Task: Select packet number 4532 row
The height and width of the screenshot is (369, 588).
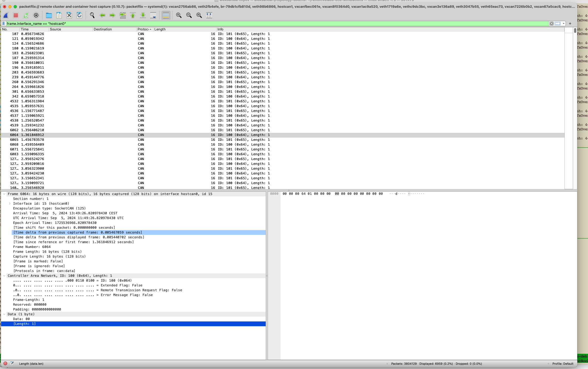Action: point(283,101)
